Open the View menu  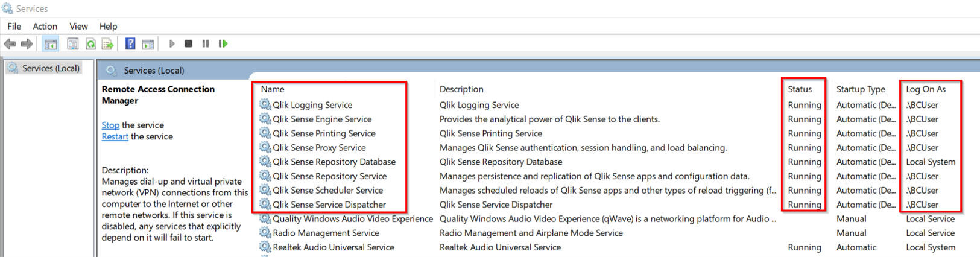pyautogui.click(x=78, y=26)
